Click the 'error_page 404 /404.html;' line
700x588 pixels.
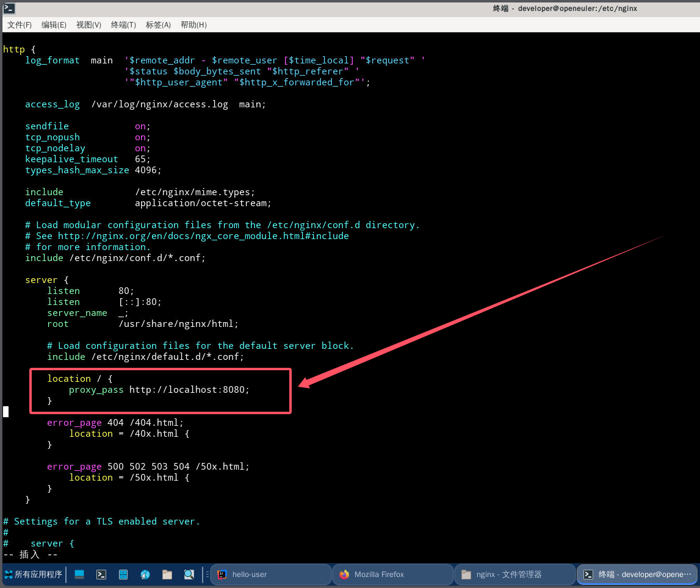pyautogui.click(x=115, y=423)
